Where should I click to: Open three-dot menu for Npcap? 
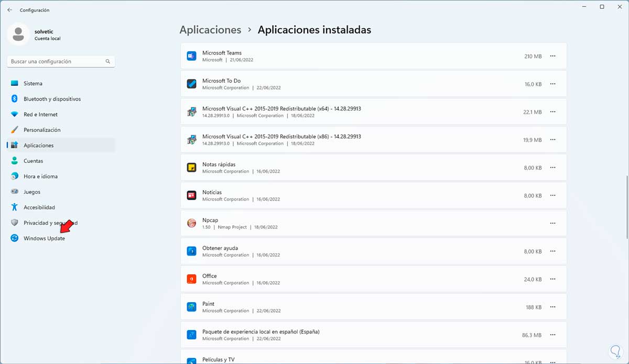click(x=552, y=223)
